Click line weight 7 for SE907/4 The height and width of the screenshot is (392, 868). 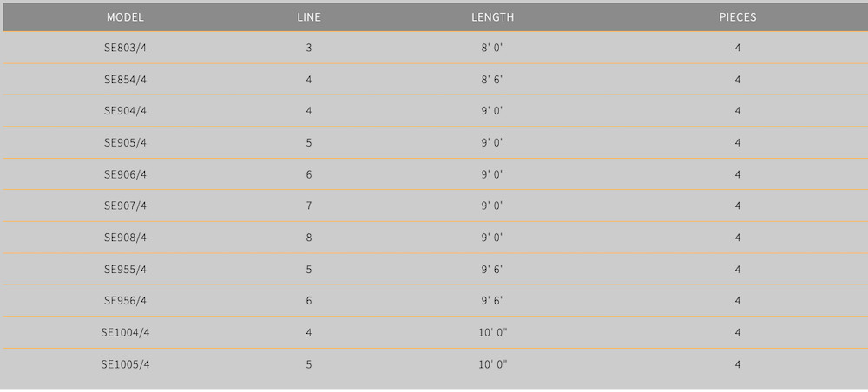click(309, 206)
